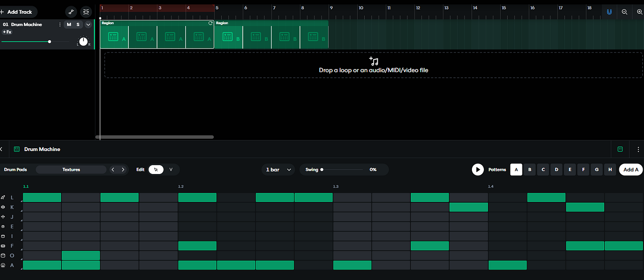
Task: Select the stretch tool icon next to automation
Action: click(x=86, y=12)
